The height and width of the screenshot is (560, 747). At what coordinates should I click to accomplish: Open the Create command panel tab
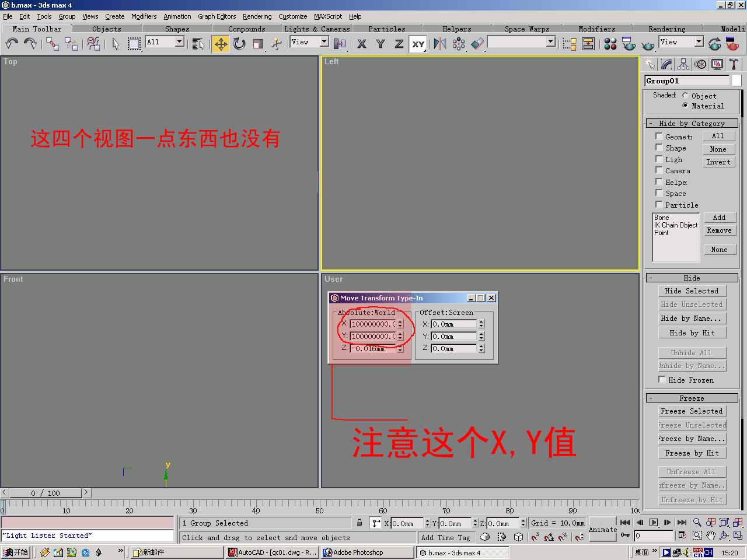[x=650, y=64]
